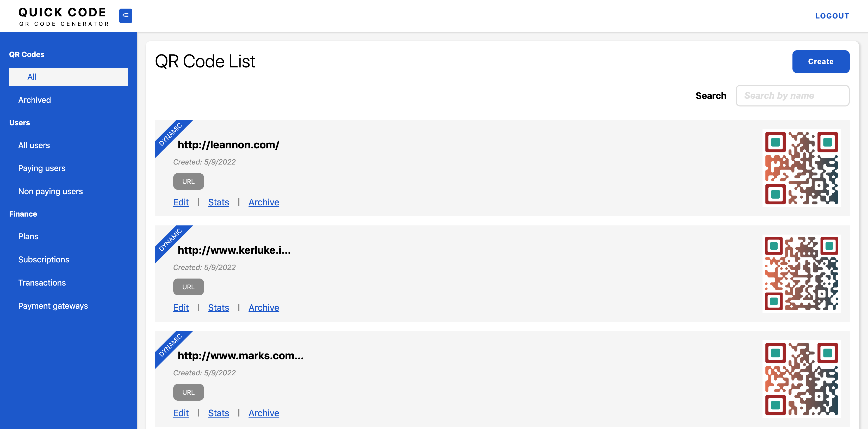Open the kerluke QR code image
Viewport: 868px width, 429px height.
tap(801, 273)
